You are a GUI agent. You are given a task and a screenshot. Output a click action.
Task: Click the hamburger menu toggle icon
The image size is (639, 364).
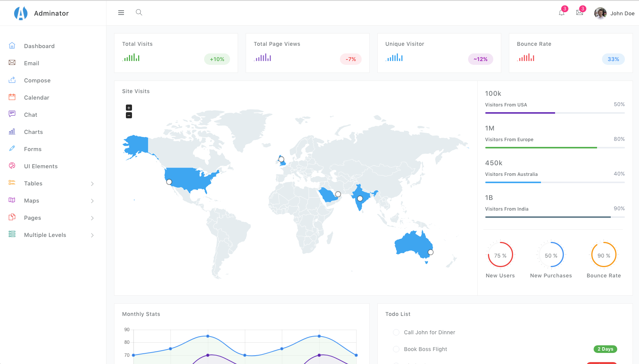[121, 13]
